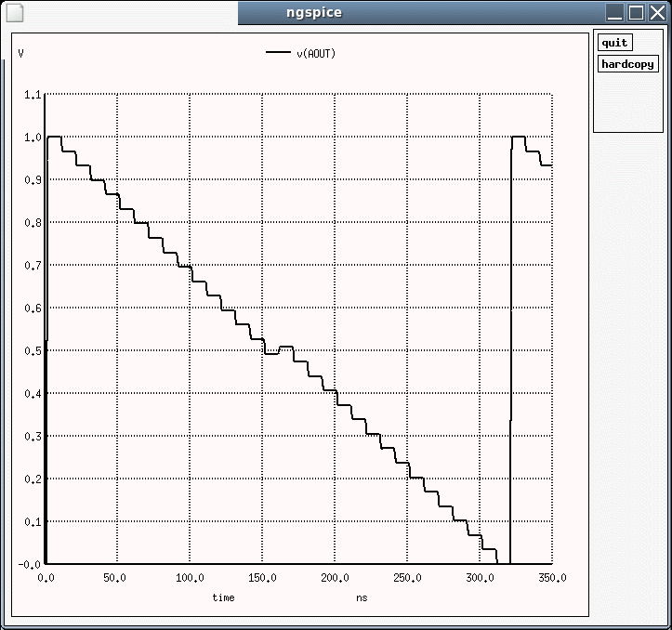Click the legend line sample beside v(AOUT)
Image resolution: width=672 pixels, height=630 pixels.
coord(278,53)
